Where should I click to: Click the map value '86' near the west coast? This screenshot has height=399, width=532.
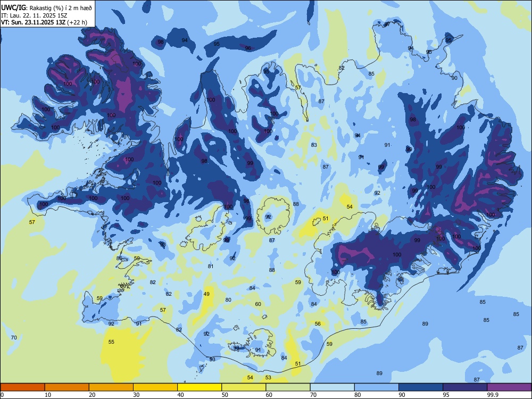(119, 258)
